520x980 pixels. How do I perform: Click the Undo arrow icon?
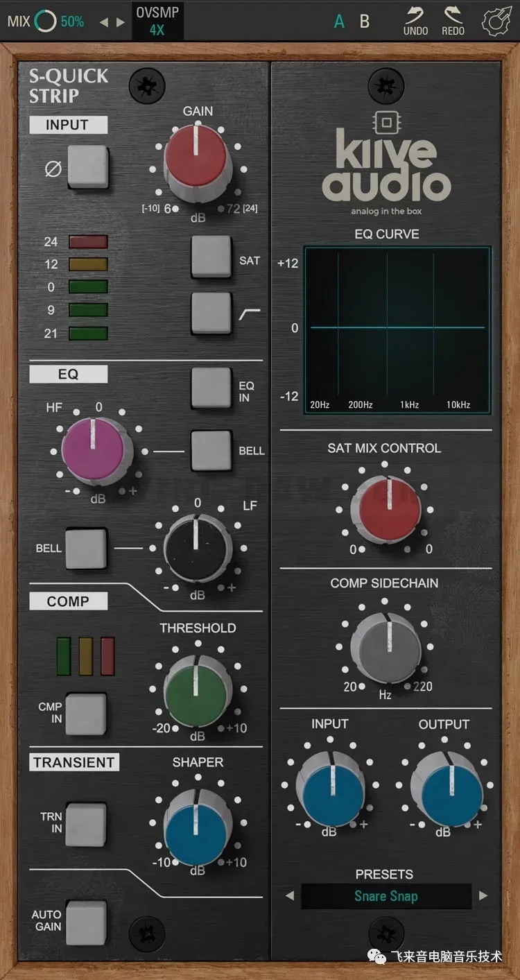(415, 15)
